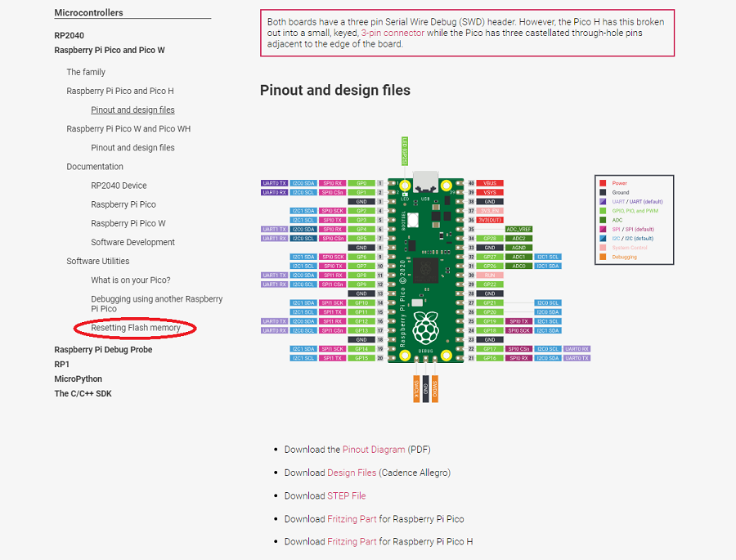Follow the 3-pin connector link

[393, 33]
